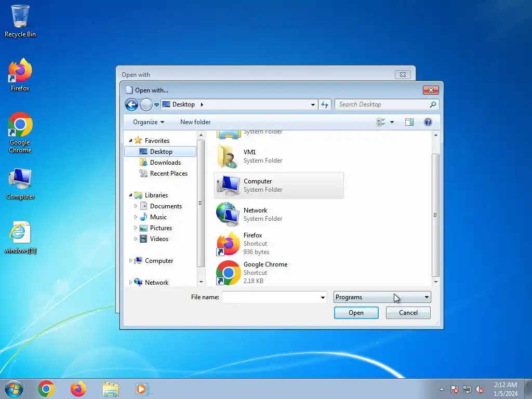The height and width of the screenshot is (399, 532).
Task: Click the Back navigation arrow button
Action: pos(131,104)
